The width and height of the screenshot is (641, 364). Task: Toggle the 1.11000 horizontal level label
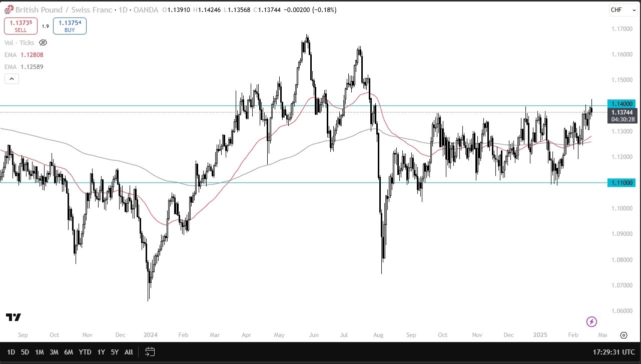pos(621,182)
